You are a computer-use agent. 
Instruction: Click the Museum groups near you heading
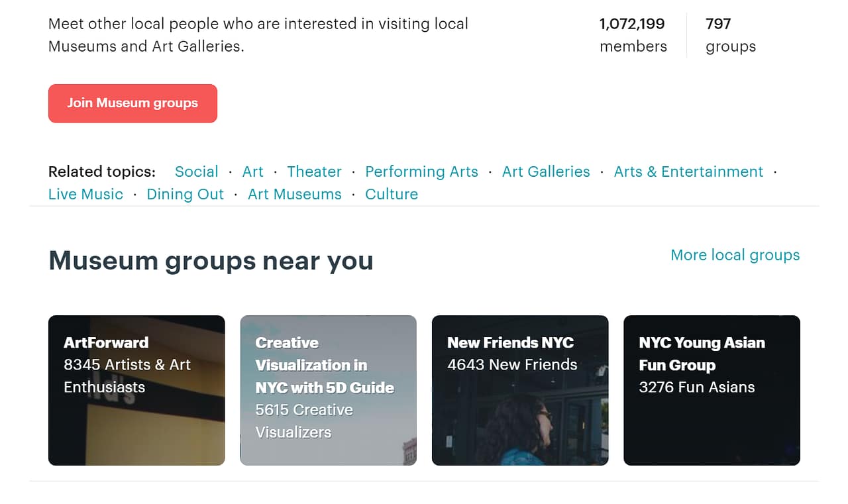tap(210, 261)
